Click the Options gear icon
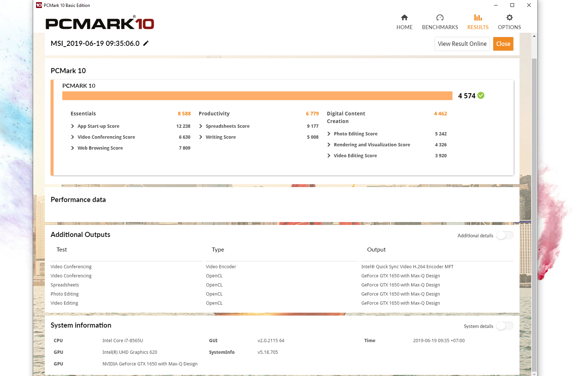Image resolution: width=588 pixels, height=376 pixels. click(x=509, y=17)
